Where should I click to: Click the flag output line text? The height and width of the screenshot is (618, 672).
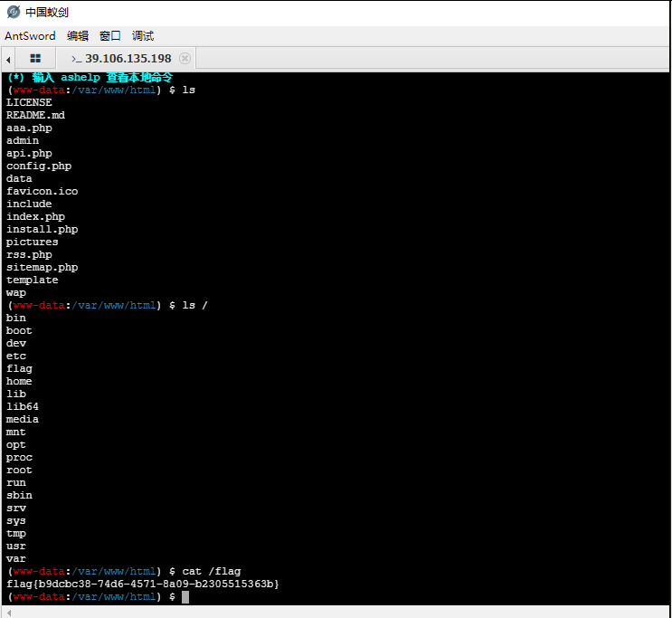pyautogui.click(x=142, y=585)
